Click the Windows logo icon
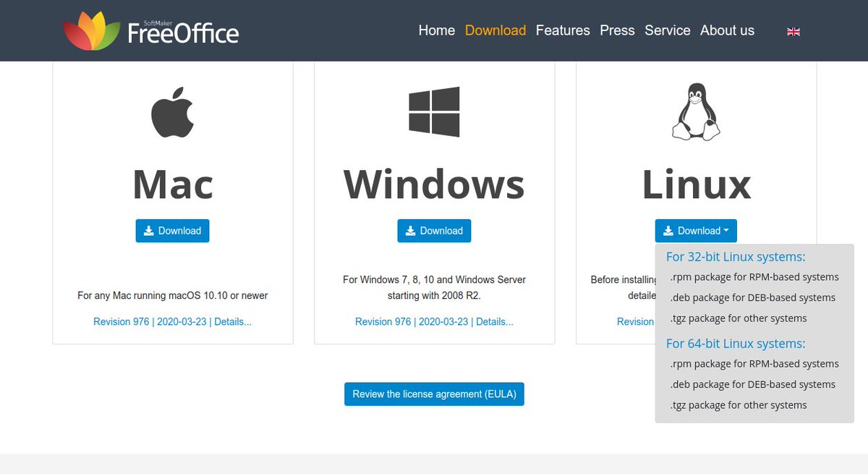Image resolution: width=868 pixels, height=474 pixels. click(434, 110)
